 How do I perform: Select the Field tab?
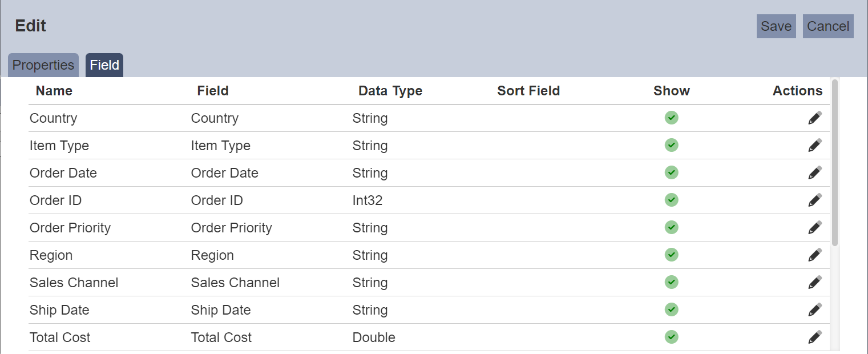point(104,65)
